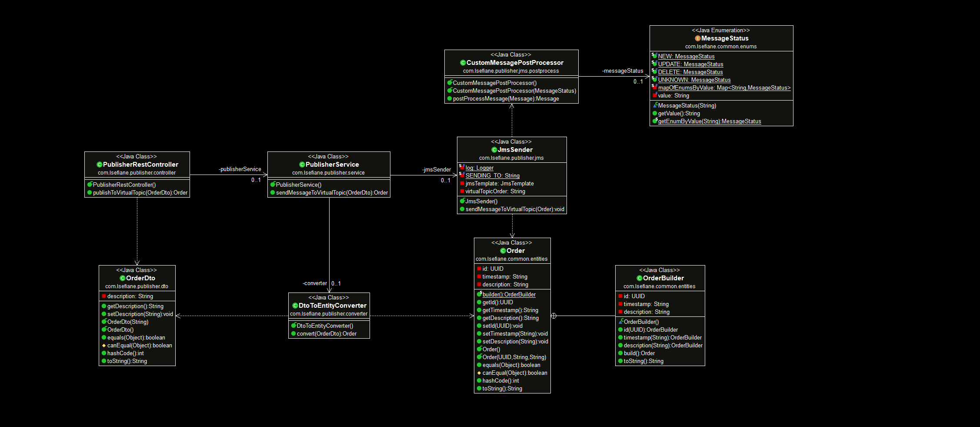Click the yellow diamond icon for OrderDto canEqual

coord(104,346)
